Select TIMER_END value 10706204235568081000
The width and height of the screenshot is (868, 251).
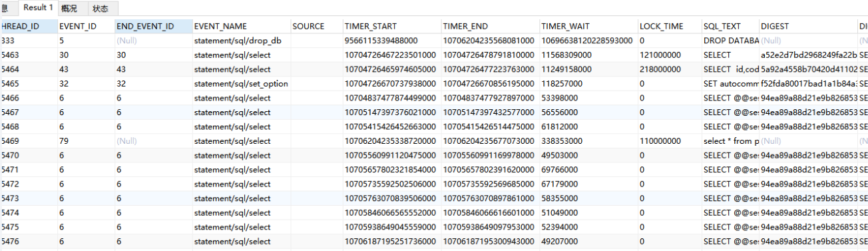(x=489, y=41)
